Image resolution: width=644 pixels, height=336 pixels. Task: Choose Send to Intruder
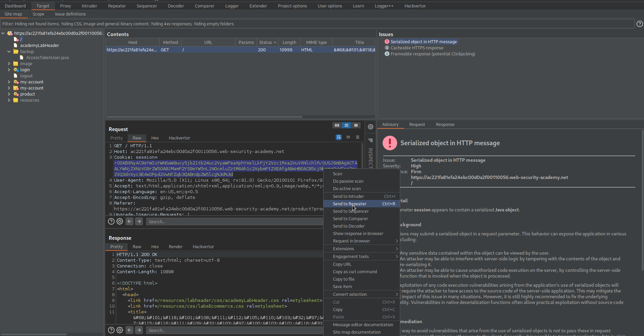pyautogui.click(x=361, y=196)
